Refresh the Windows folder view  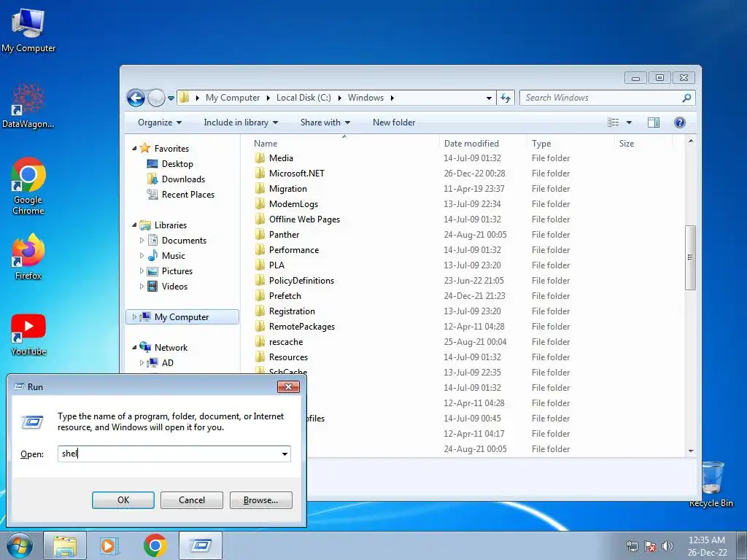pos(505,98)
